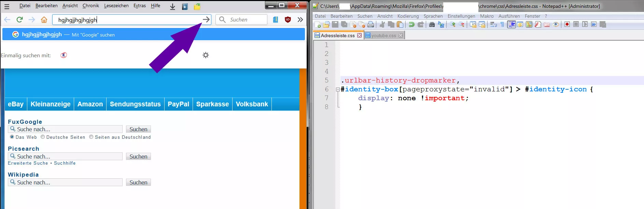
Task: Stop macro recording
Action: point(576,25)
